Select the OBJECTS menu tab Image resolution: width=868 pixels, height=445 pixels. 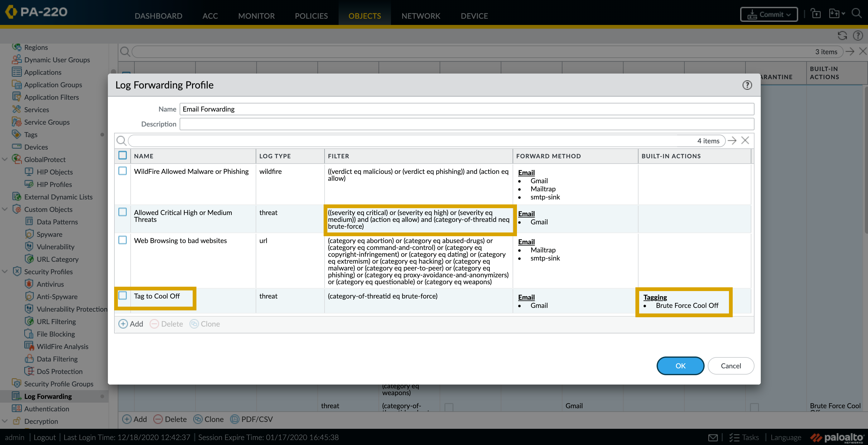coord(364,15)
